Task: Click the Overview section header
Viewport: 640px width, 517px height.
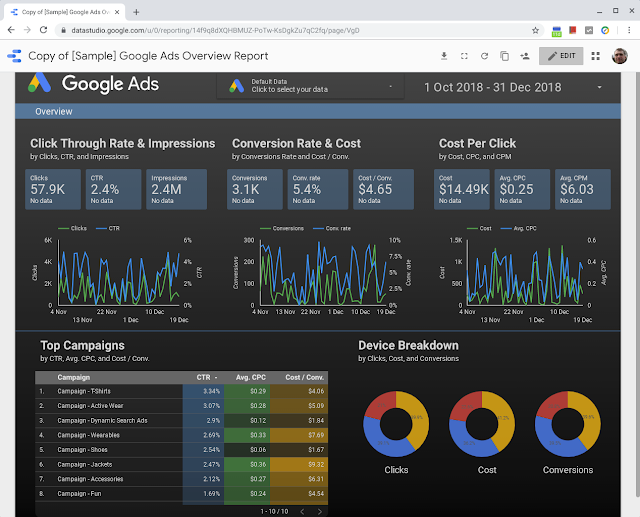Action: [x=53, y=111]
